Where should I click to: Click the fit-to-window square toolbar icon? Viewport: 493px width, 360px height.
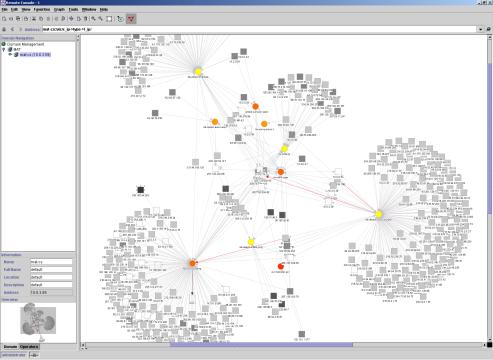click(x=109, y=19)
